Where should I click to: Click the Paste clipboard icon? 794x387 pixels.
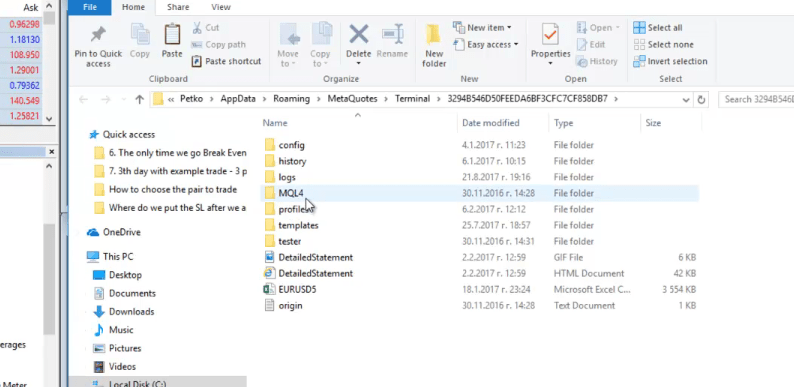[x=172, y=34]
